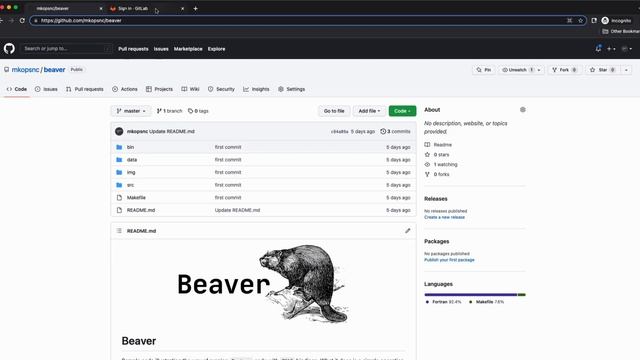640x360 pixels.
Task: Edit README with the pencil icon
Action: 407,231
